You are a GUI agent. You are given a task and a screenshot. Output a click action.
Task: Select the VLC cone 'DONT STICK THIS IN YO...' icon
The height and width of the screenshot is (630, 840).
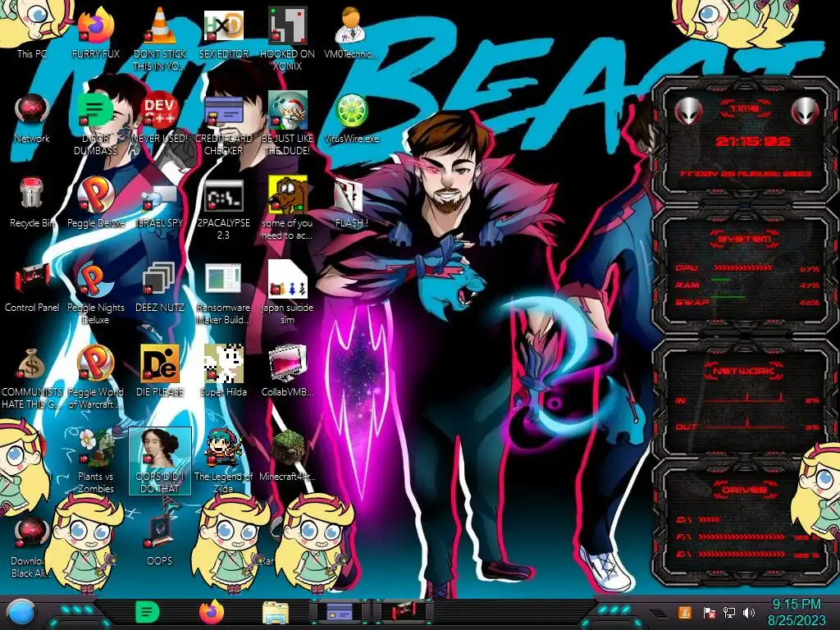point(159,38)
